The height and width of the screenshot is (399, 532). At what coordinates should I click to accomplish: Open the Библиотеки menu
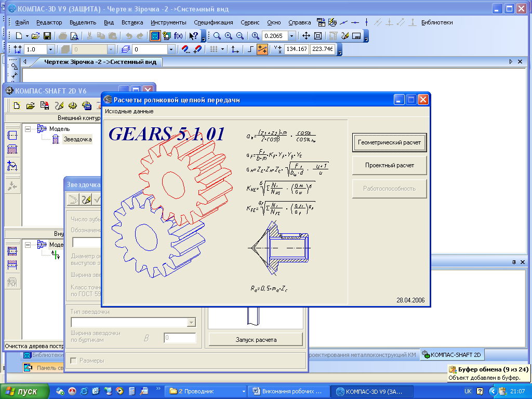[437, 22]
